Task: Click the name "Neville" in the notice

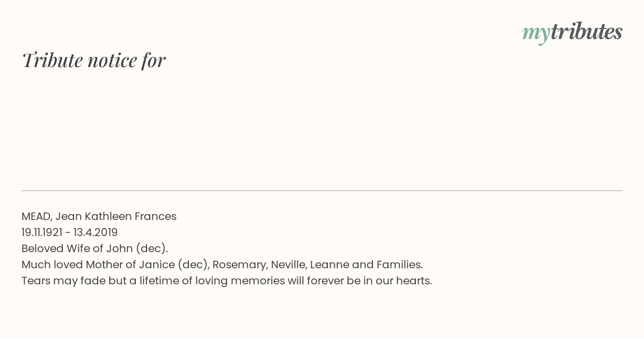Action: [289, 264]
